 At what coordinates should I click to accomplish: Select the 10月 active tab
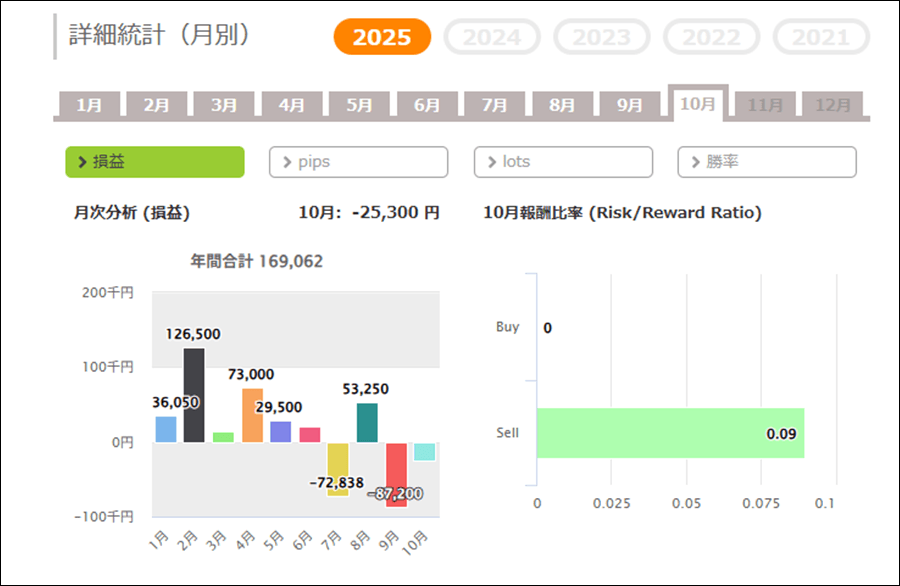tap(697, 104)
